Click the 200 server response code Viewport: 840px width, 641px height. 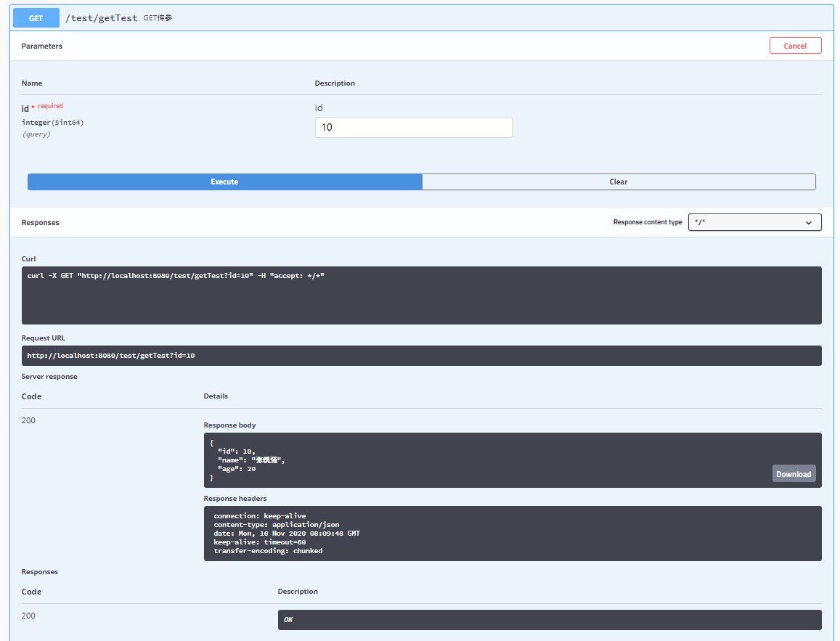[28, 420]
